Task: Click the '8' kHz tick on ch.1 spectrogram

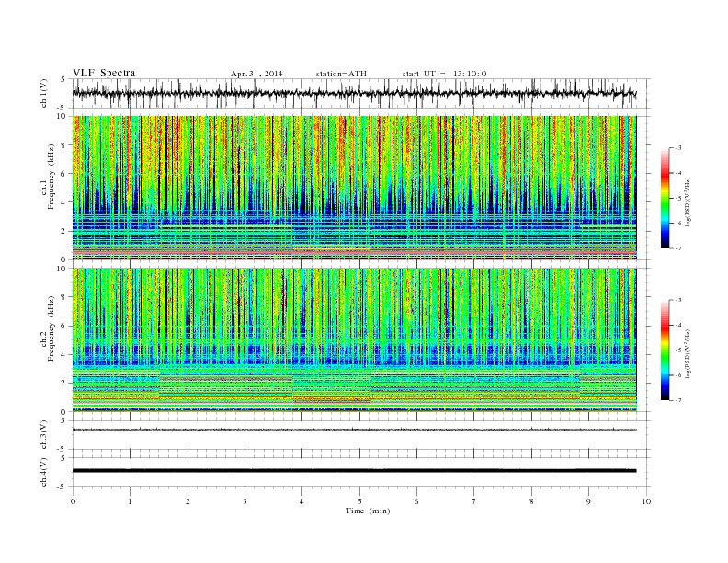Action: (x=64, y=145)
